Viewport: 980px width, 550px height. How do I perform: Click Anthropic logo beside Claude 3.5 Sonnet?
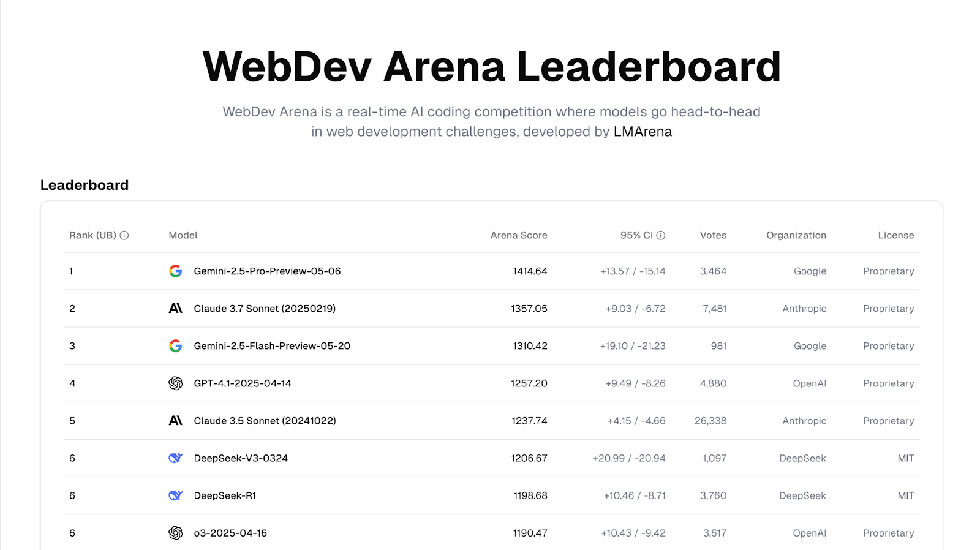(176, 421)
